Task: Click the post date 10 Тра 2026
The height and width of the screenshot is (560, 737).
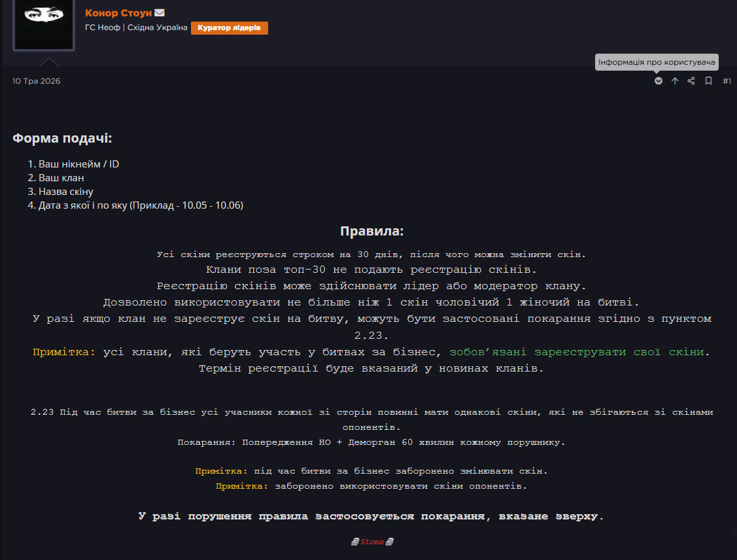Action: pos(36,81)
